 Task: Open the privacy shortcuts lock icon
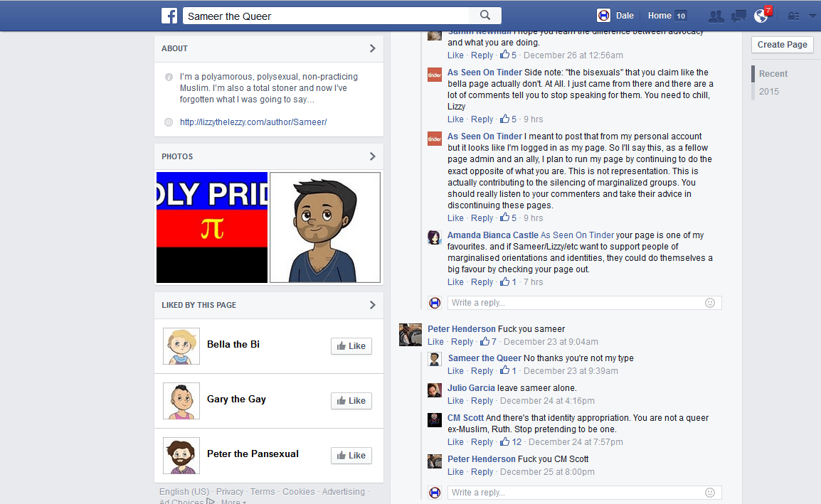click(x=794, y=16)
